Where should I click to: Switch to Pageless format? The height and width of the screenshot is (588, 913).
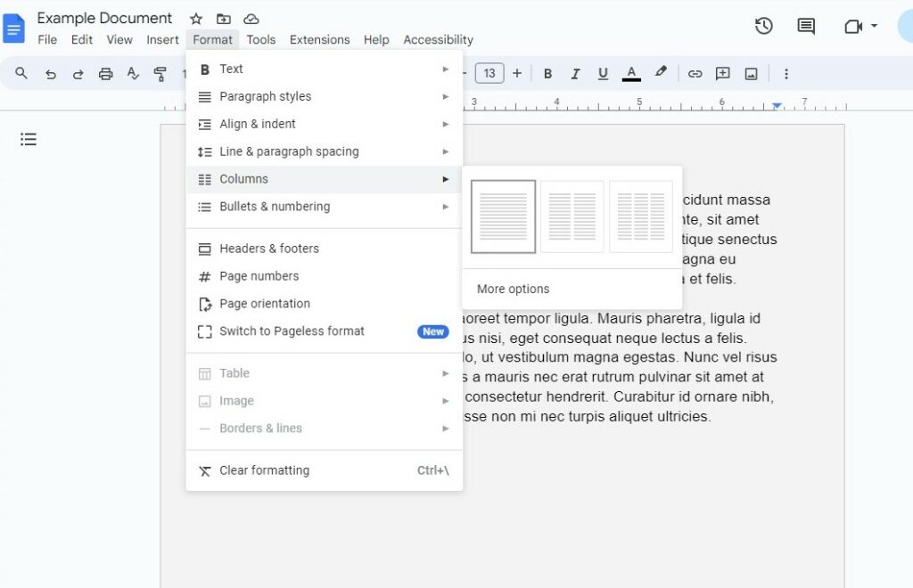click(325, 331)
